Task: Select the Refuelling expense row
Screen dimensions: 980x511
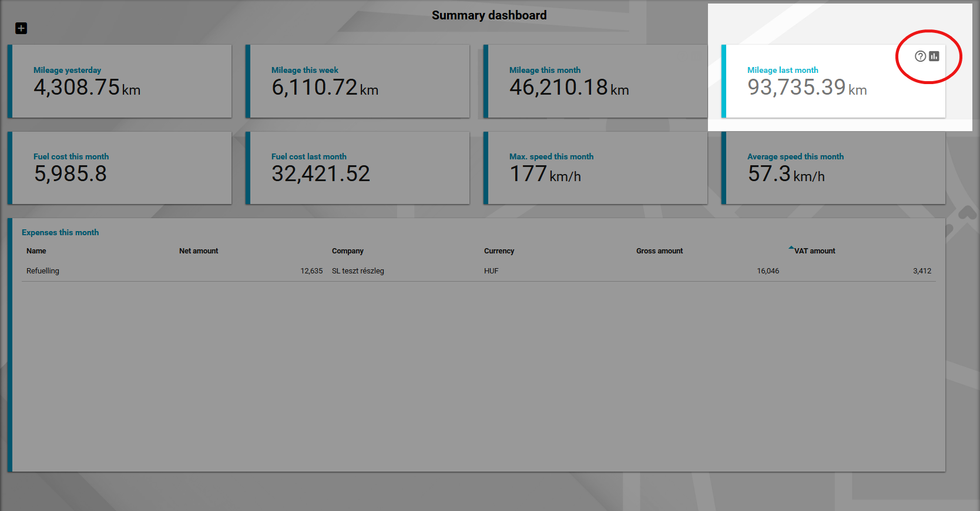Action: [x=43, y=271]
